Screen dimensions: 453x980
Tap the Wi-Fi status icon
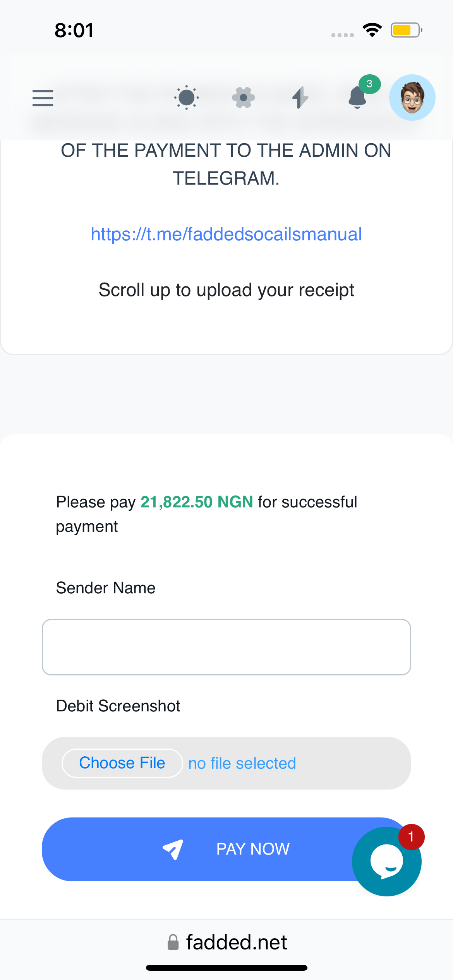click(372, 30)
